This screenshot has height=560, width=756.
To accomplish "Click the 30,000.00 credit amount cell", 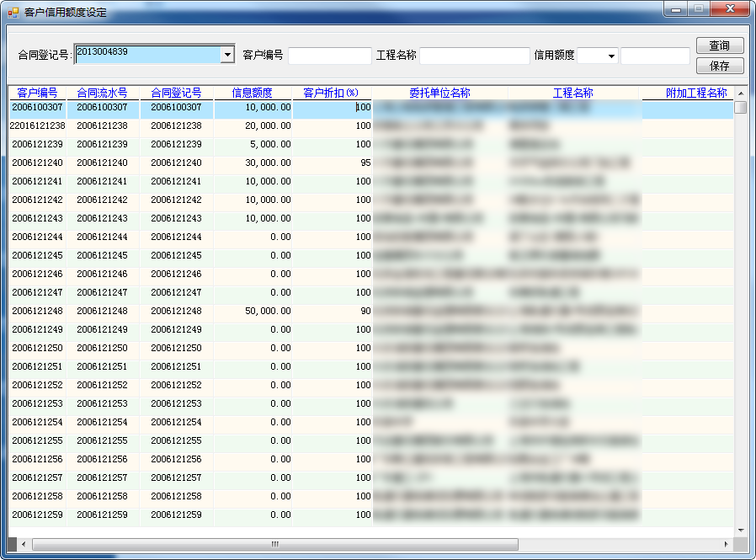I will click(x=253, y=163).
